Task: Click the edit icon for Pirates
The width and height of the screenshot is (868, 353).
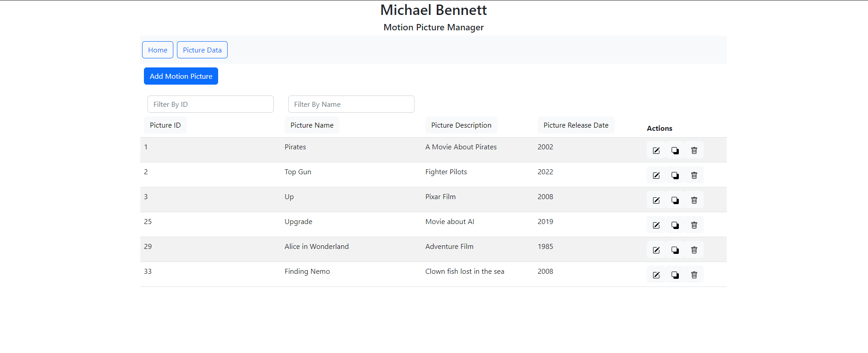Action: pos(656,151)
